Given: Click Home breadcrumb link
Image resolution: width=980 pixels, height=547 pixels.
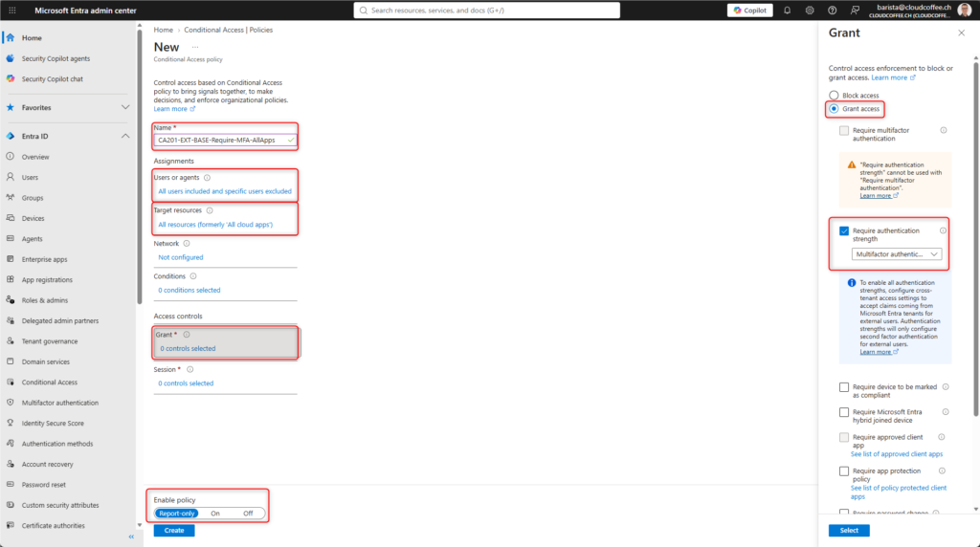Looking at the screenshot, I should point(163,30).
